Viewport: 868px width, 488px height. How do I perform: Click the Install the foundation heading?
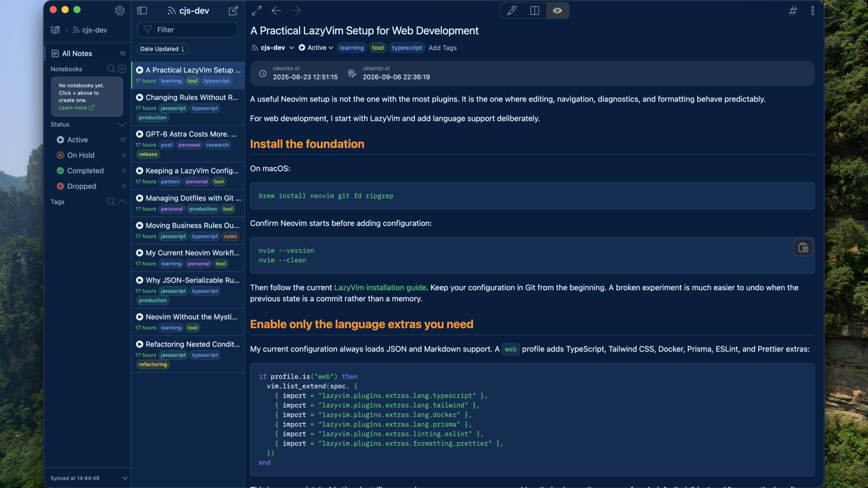(x=307, y=144)
